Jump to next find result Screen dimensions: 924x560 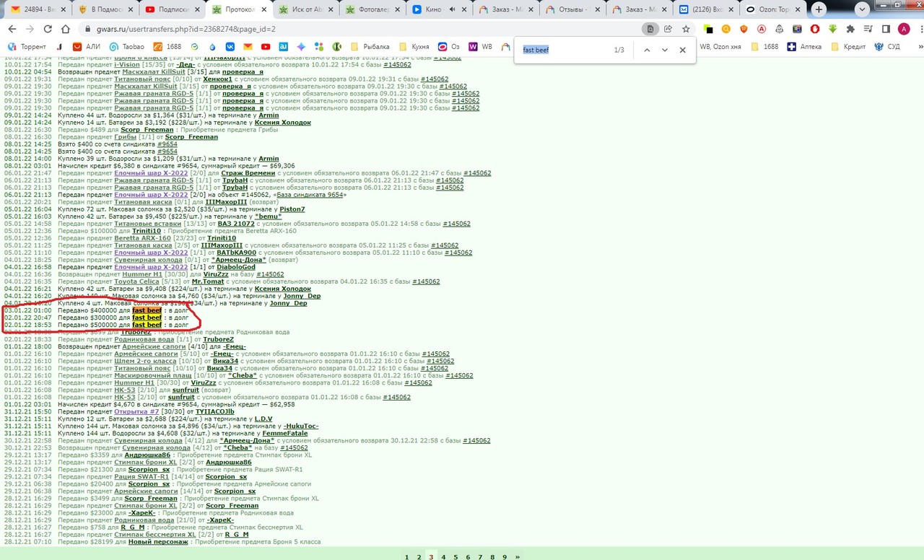click(x=665, y=50)
